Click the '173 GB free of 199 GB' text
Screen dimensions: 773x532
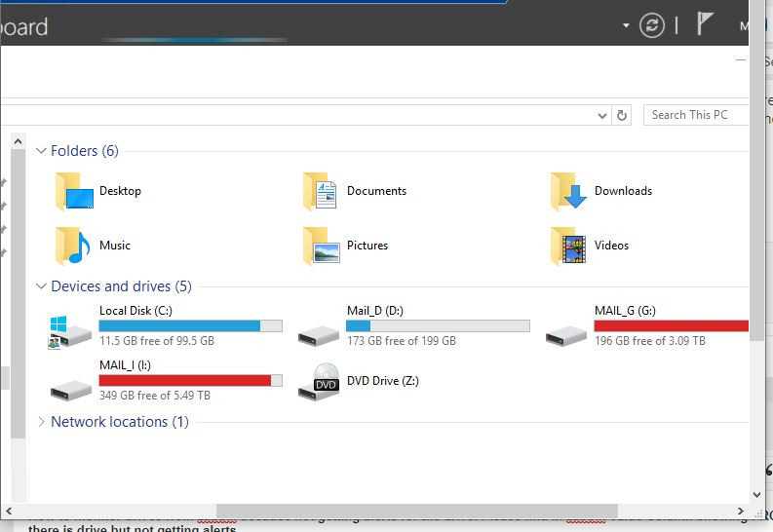402,341
